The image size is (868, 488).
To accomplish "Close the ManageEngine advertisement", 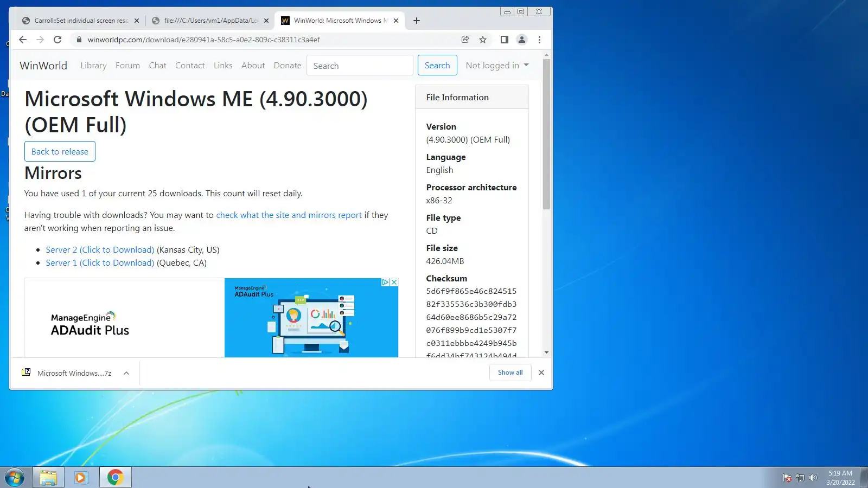I will tap(394, 282).
